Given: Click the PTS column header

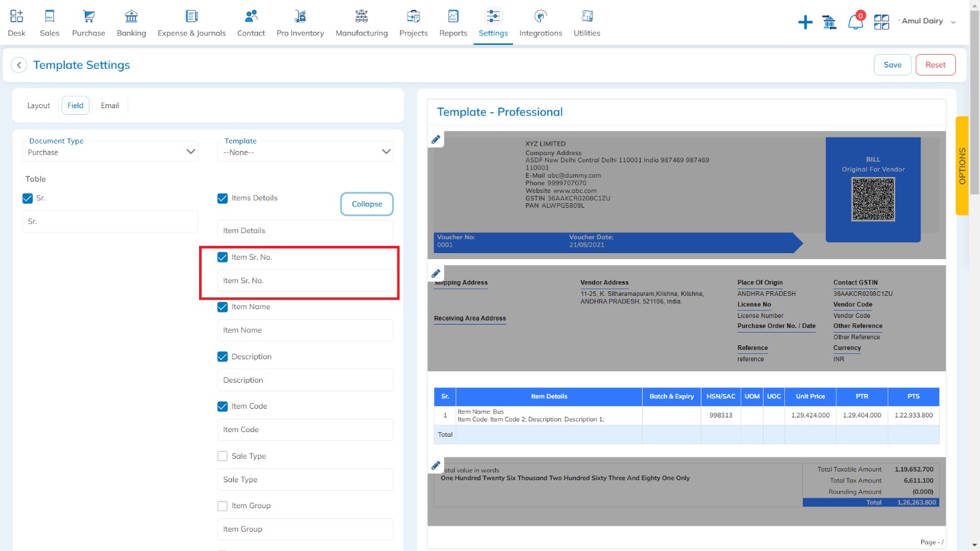Looking at the screenshot, I should tap(913, 397).
